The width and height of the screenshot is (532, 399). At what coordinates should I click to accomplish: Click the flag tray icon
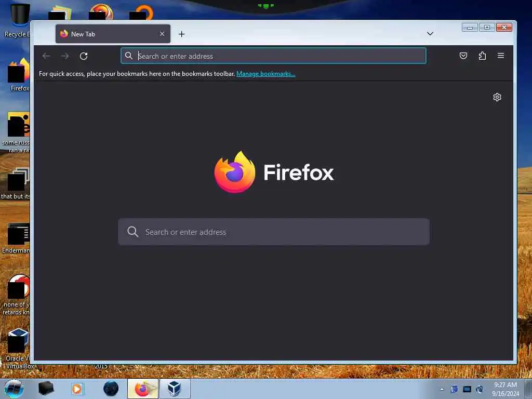click(x=454, y=389)
